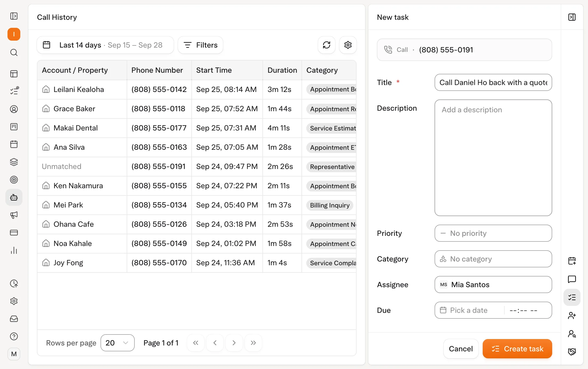Click the Billing Inquiry category tag

[x=330, y=205]
